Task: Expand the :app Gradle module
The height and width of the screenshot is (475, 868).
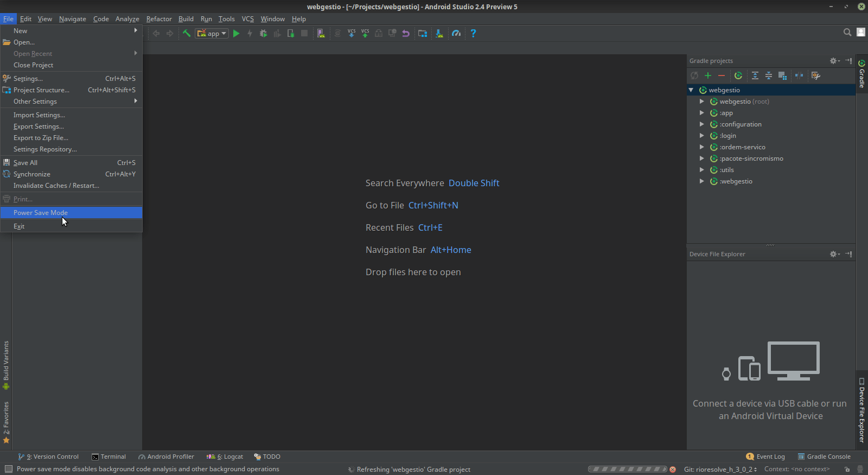Action: click(x=701, y=113)
